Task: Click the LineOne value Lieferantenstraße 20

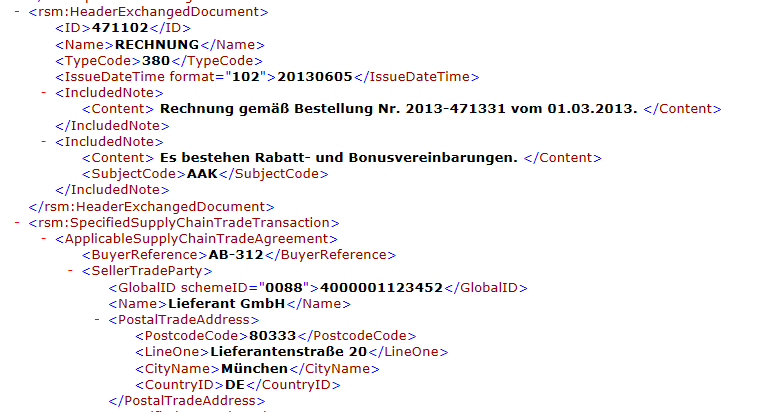Action: click(289, 352)
